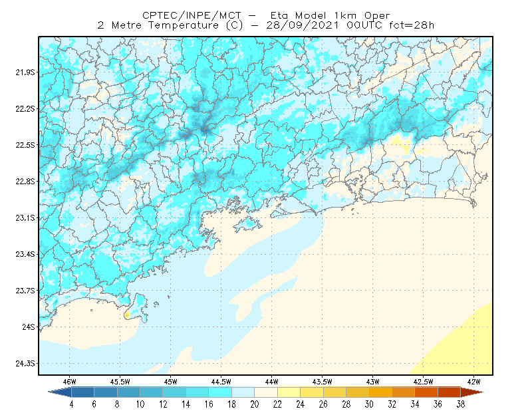Click the 44W longitude axis label

pyautogui.click(x=271, y=382)
